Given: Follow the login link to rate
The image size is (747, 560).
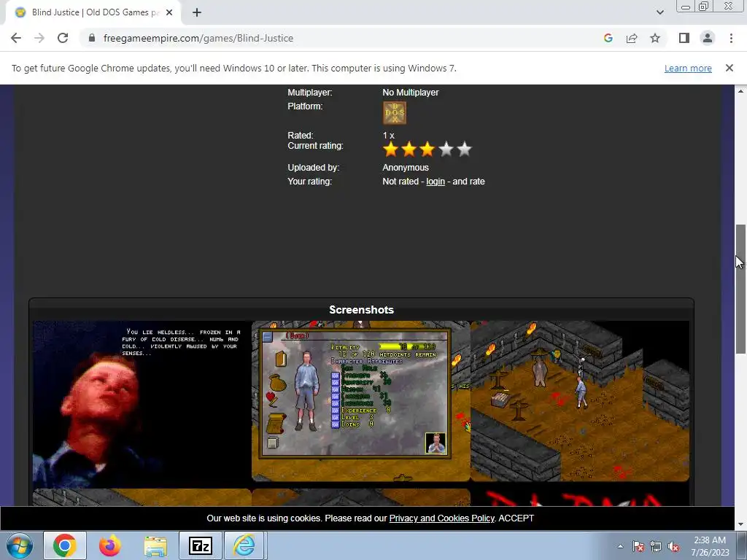Looking at the screenshot, I should pyautogui.click(x=436, y=182).
